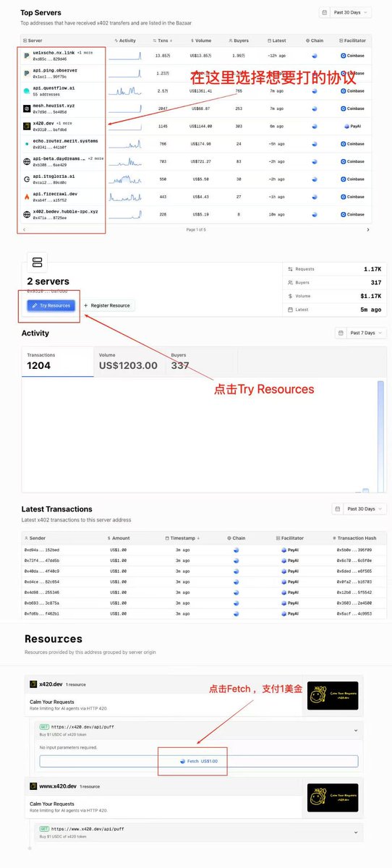
Task: Click the api.itsgloria.ai logo icon
Action: click(x=27, y=179)
